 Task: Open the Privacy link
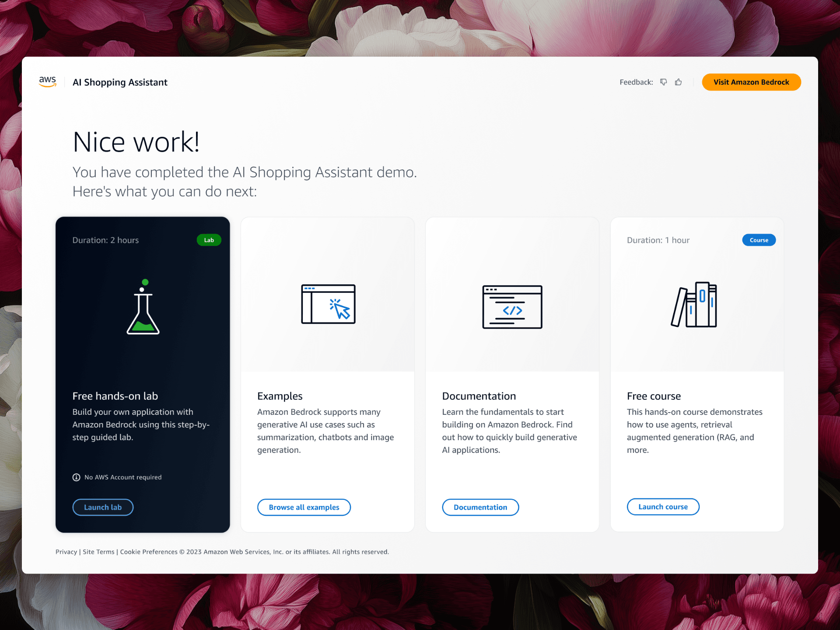click(x=66, y=552)
